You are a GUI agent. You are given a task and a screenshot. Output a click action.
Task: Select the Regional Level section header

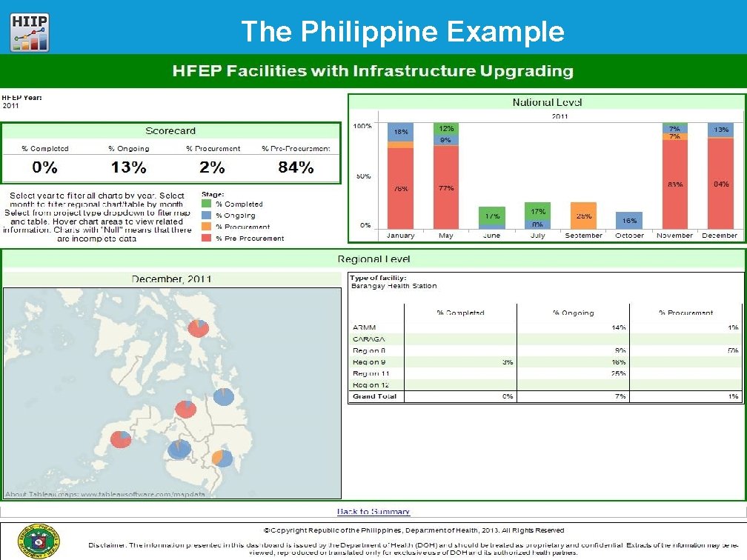(x=373, y=259)
